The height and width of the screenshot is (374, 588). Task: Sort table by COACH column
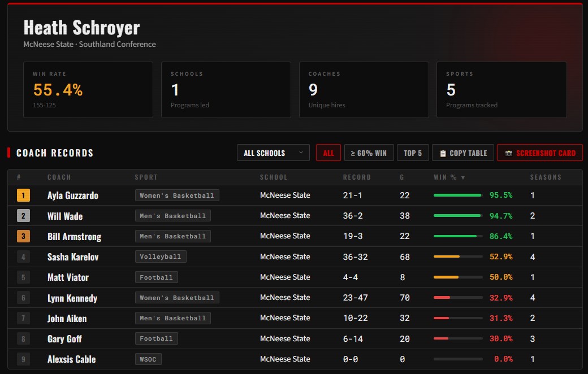pos(59,177)
